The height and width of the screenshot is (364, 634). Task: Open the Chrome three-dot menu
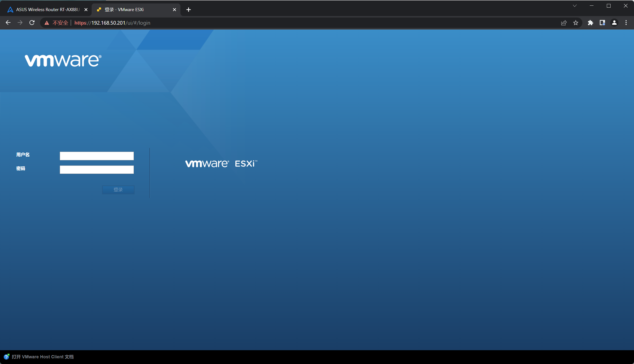[x=626, y=23]
